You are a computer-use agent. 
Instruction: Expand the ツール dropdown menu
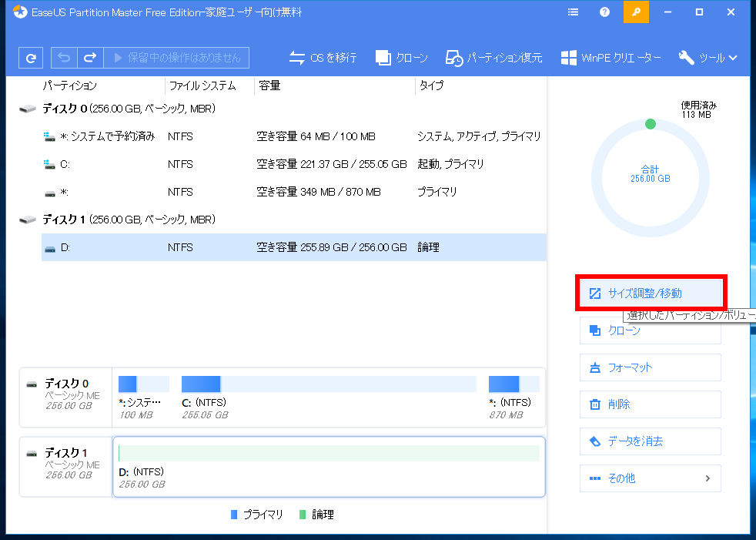(x=707, y=58)
